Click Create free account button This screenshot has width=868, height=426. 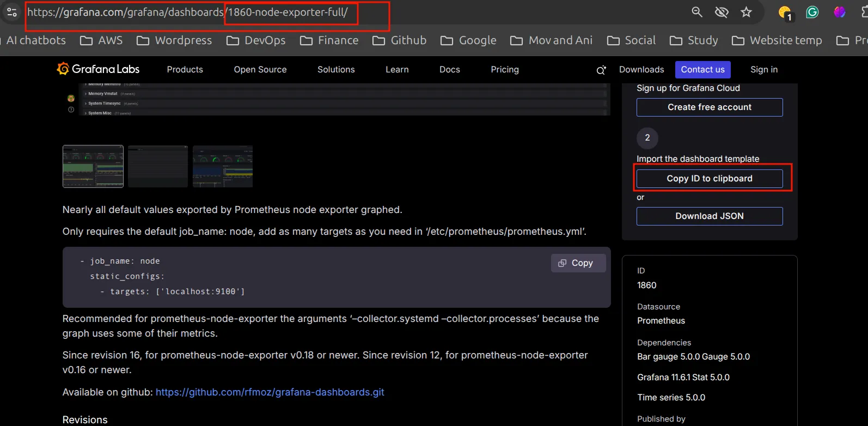coord(710,107)
